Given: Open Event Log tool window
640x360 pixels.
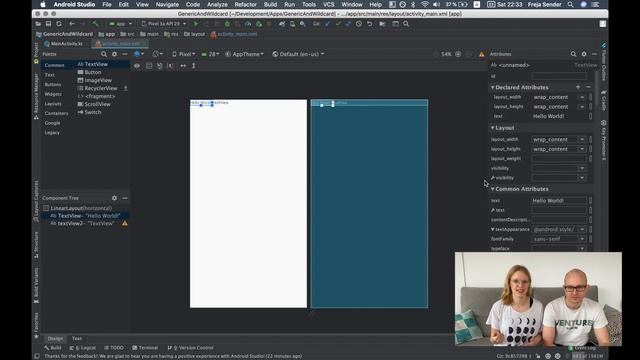Looking at the screenshot, I should pos(582,348).
